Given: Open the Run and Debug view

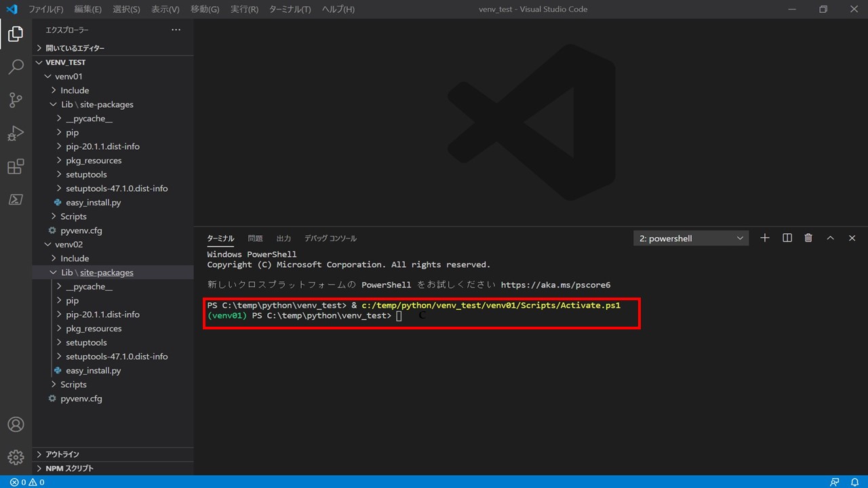Looking at the screenshot, I should coord(15,133).
